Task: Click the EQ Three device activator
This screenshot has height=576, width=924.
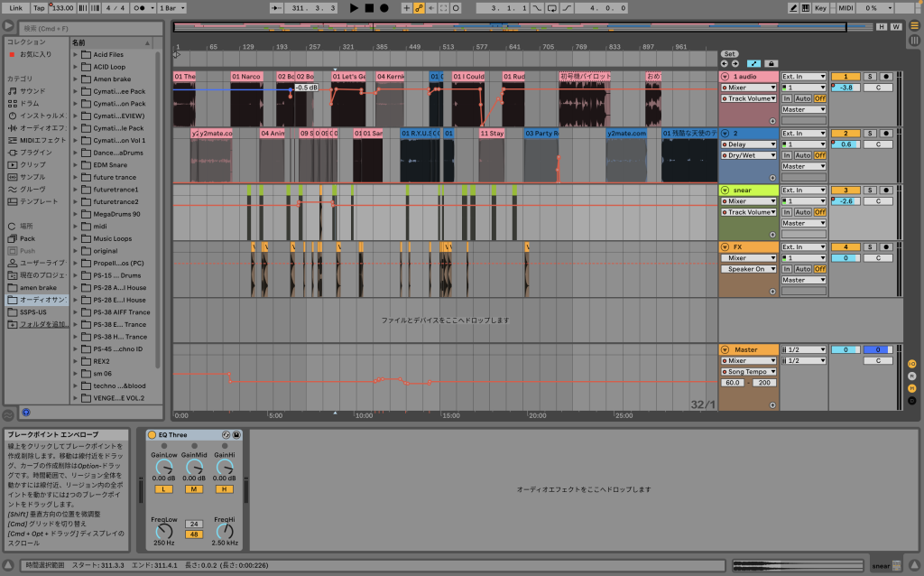Action: (x=152, y=435)
